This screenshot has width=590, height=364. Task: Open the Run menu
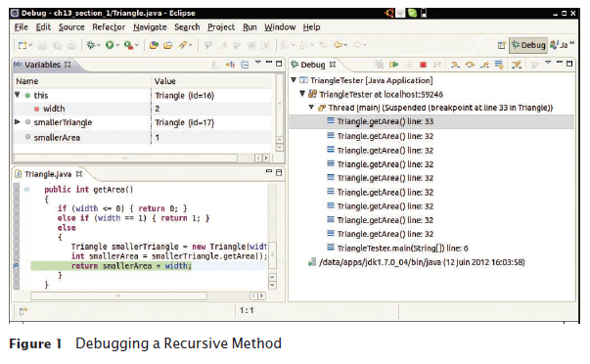250,27
